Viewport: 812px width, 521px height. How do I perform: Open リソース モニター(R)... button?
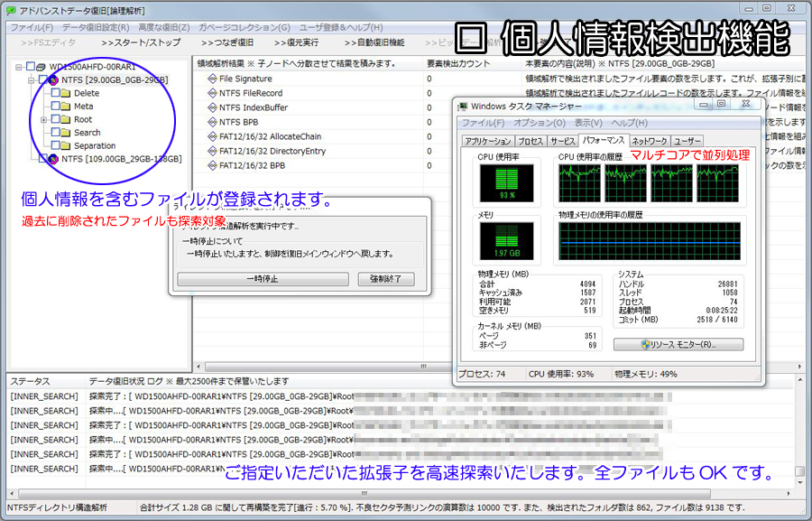[678, 344]
